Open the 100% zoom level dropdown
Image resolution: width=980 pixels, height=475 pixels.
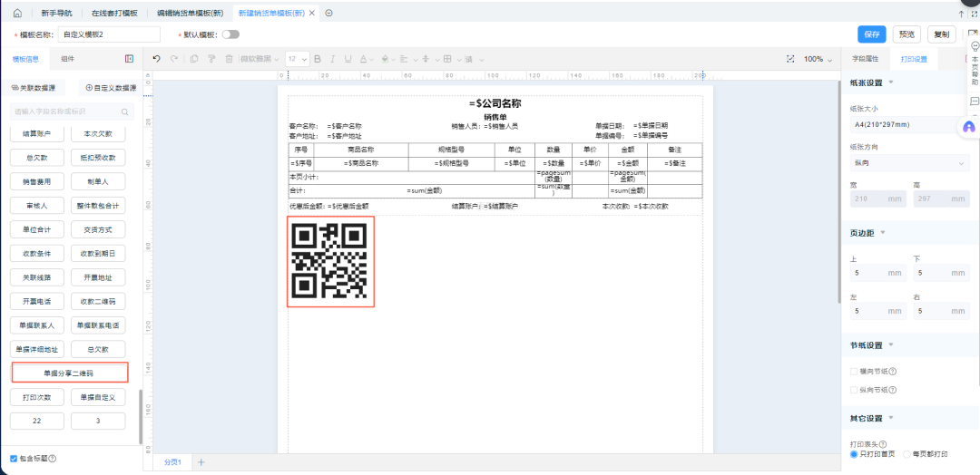[818, 59]
